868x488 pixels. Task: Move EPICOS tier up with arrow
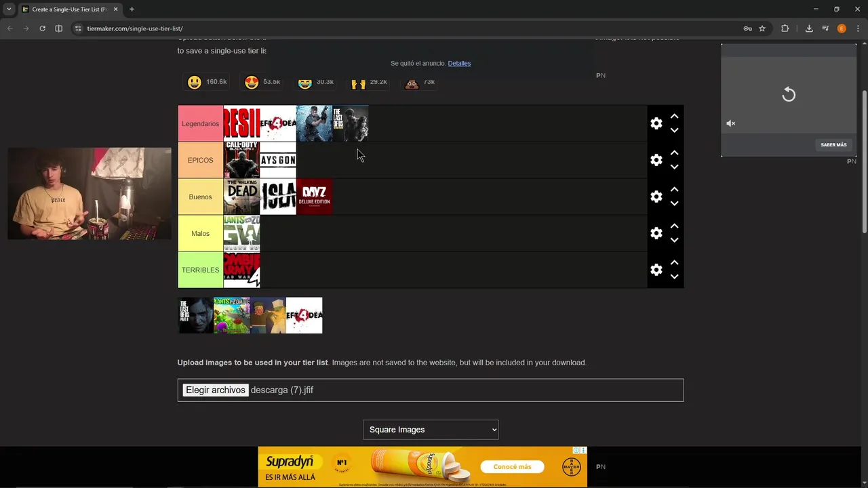(x=674, y=153)
